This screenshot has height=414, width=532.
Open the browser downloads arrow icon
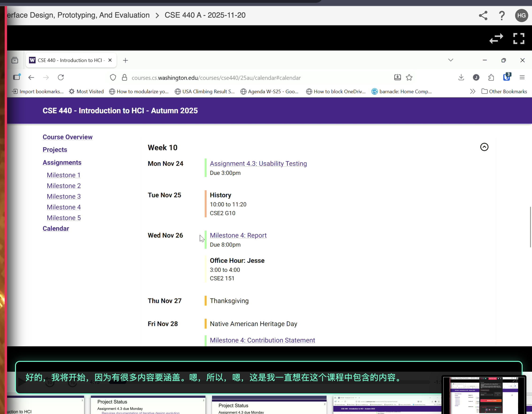[461, 78]
